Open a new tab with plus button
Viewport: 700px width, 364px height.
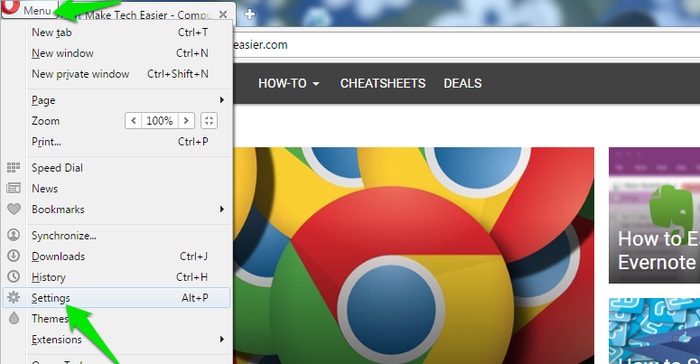[x=250, y=14]
